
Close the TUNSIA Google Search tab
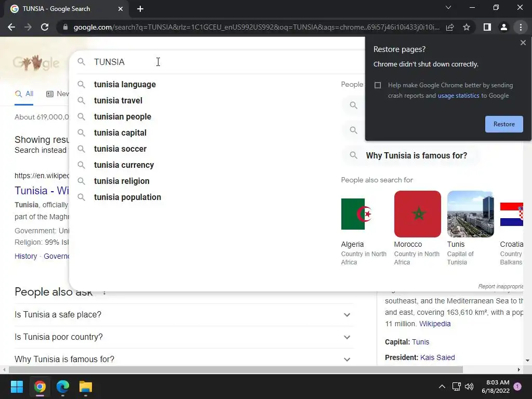pyautogui.click(x=121, y=9)
